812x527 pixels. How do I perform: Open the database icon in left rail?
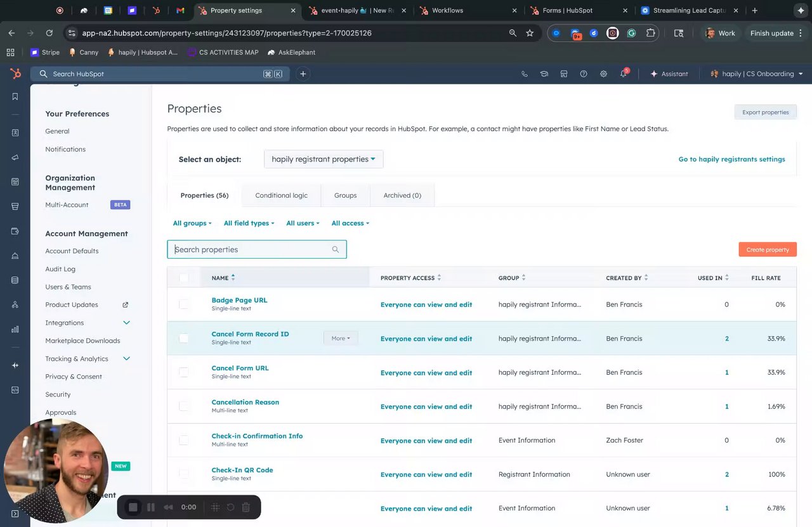pyautogui.click(x=15, y=280)
